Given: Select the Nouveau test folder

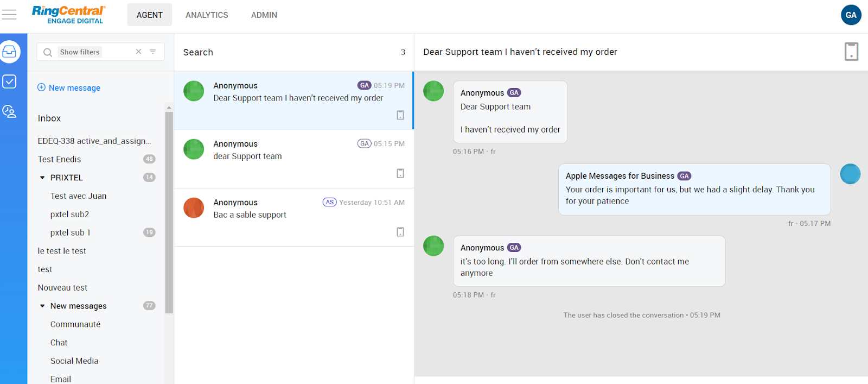Looking at the screenshot, I should coord(62,288).
